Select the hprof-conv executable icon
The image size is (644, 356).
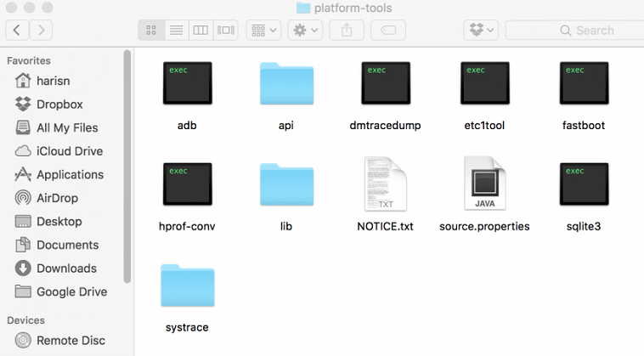click(187, 184)
